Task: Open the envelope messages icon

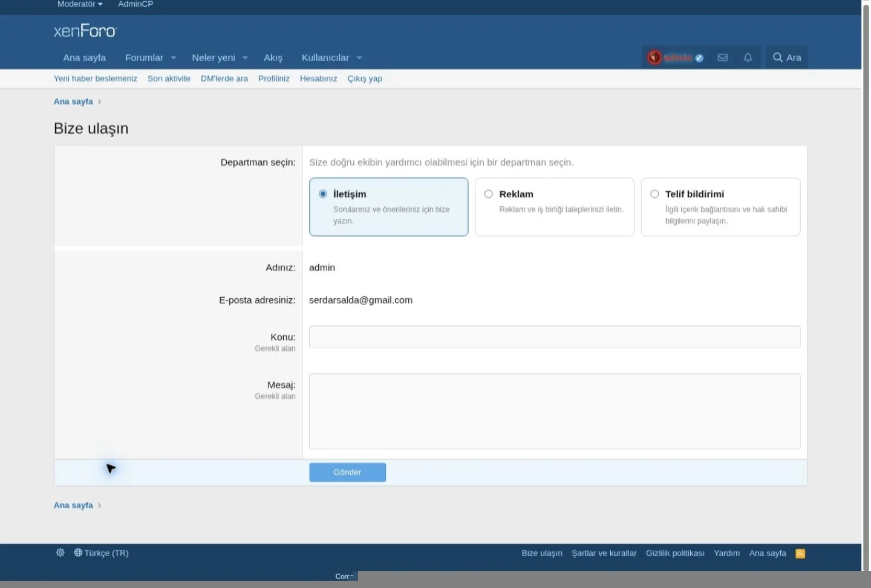Action: point(722,57)
